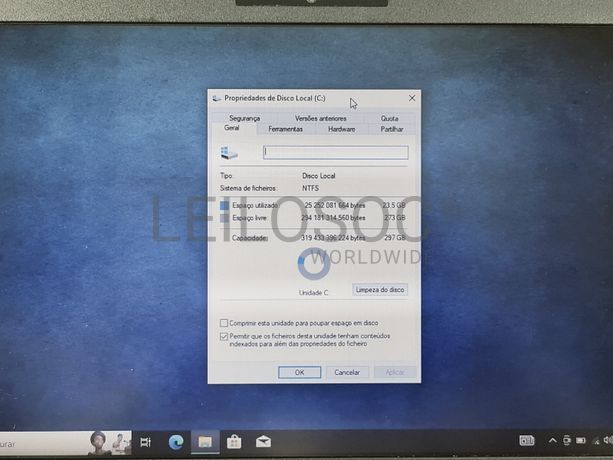Image resolution: width=613 pixels, height=460 pixels.
Task: Confirm the dialog with OK
Action: [x=299, y=372]
